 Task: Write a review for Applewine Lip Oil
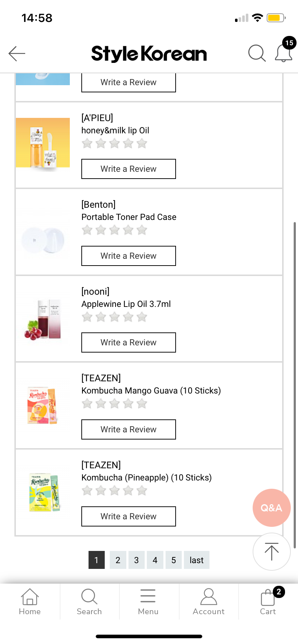coord(128,342)
